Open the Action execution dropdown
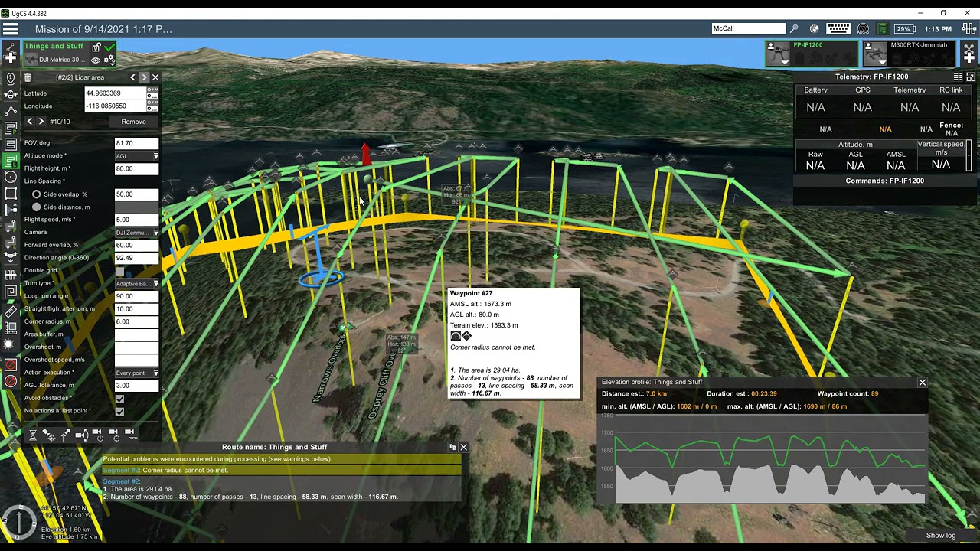 coord(136,373)
